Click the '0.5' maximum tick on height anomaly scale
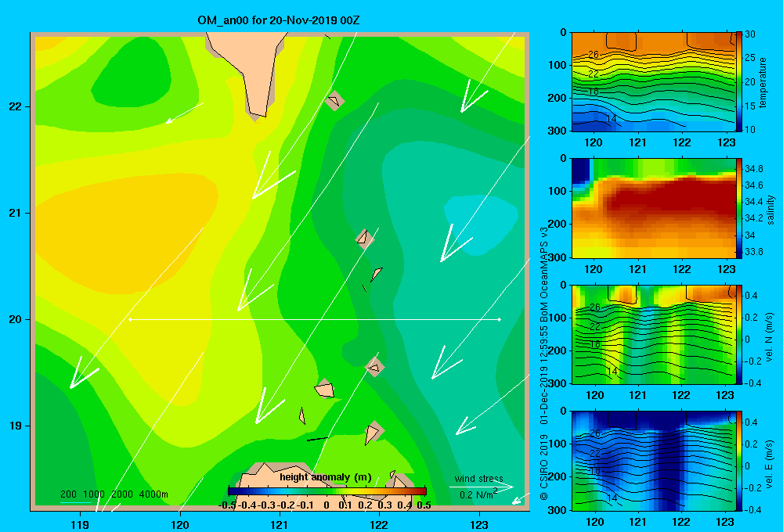This screenshot has height=532, width=783. 424,505
